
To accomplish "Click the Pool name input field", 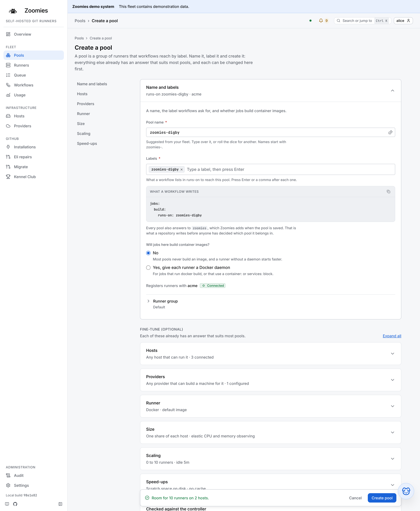I will [x=271, y=132].
